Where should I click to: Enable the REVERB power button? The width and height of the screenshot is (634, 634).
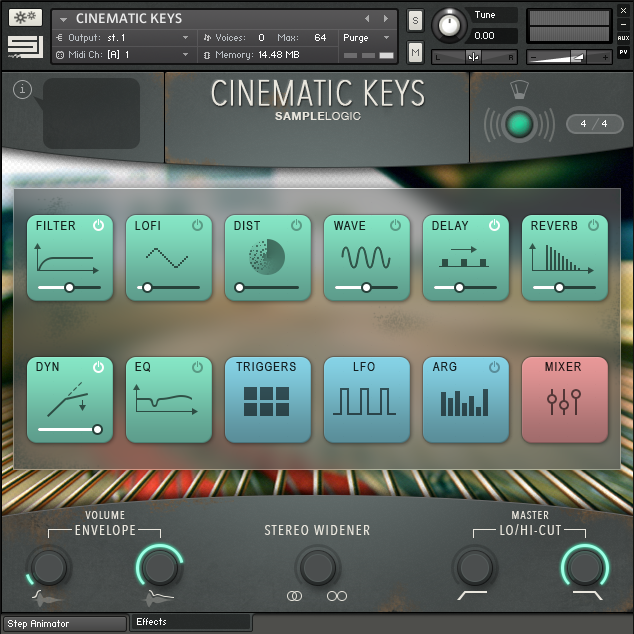593,225
